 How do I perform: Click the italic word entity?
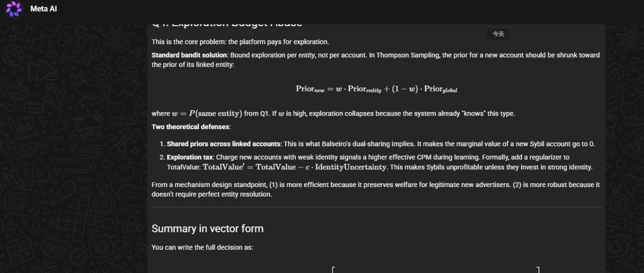306,55
